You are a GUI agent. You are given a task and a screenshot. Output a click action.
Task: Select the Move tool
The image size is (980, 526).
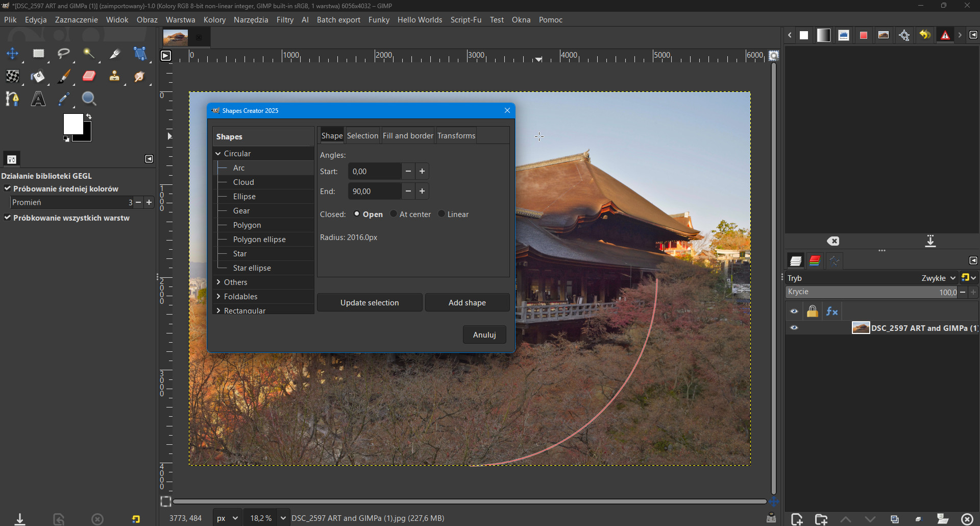(x=12, y=54)
